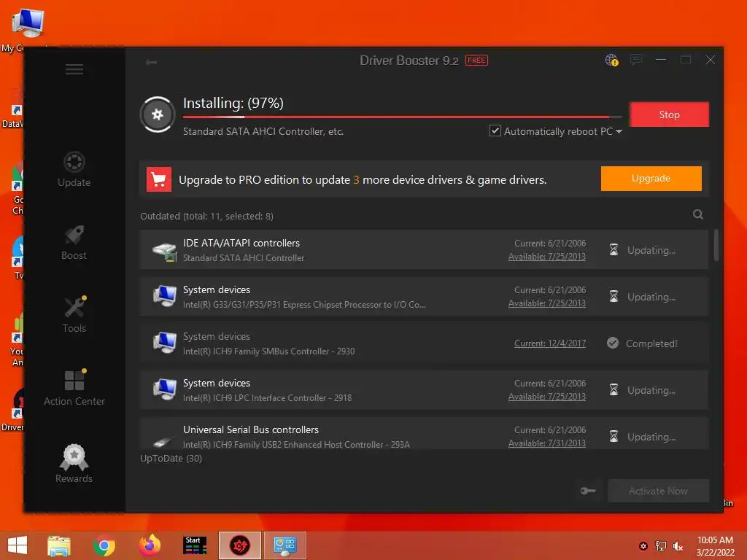Click the monitor icon on SMBus Controller row
Screen dimensions: 747x560
coord(165,343)
